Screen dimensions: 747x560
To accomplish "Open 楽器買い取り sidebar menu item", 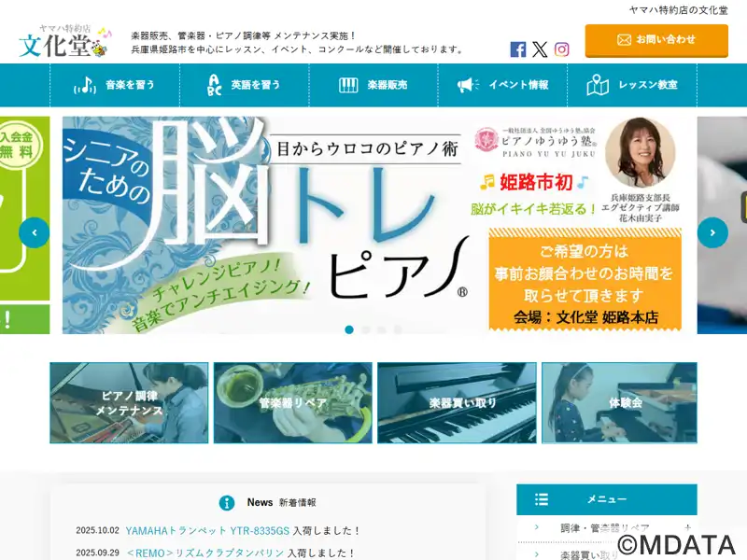I will 589,554.
